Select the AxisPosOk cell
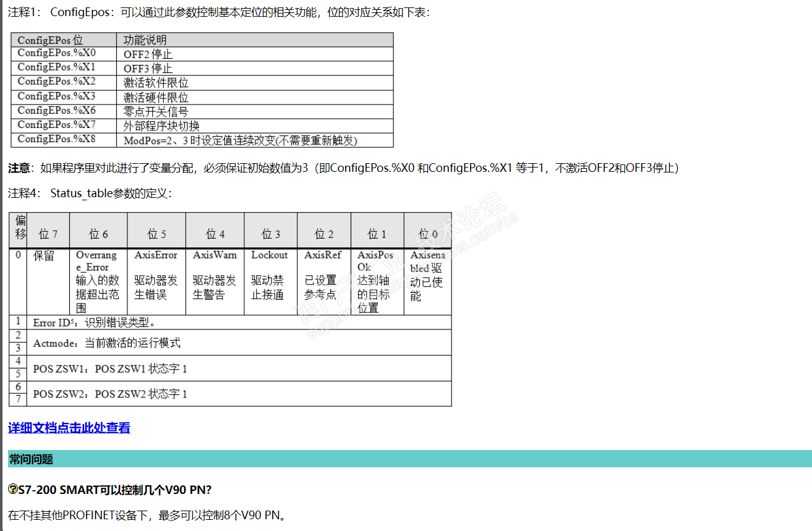The height and width of the screenshot is (531, 812). click(x=377, y=281)
